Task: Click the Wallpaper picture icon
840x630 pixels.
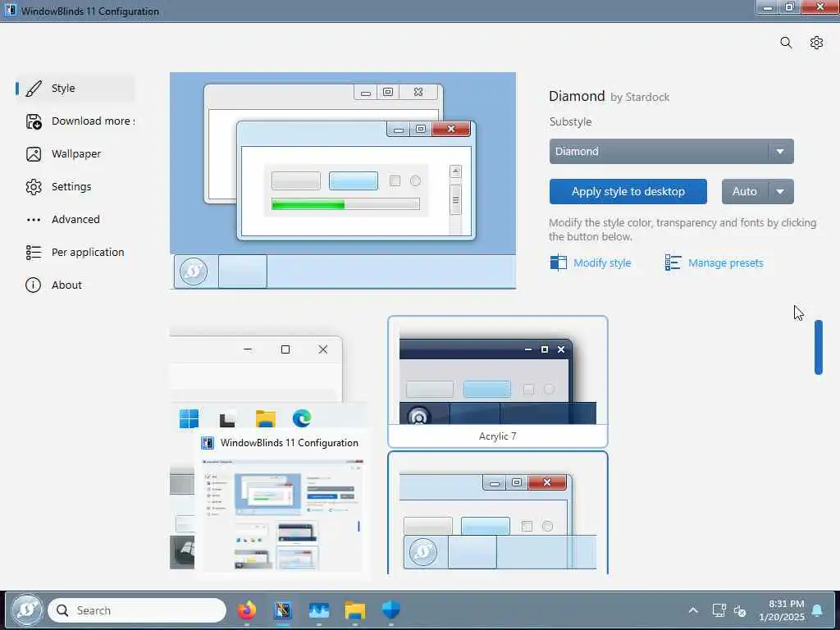Action: pyautogui.click(x=34, y=154)
